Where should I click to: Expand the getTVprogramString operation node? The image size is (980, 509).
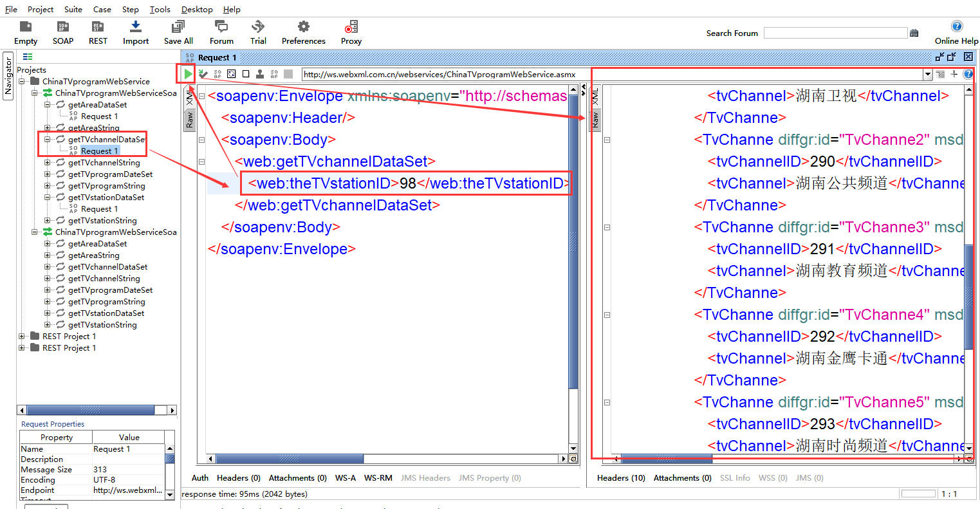tap(48, 186)
